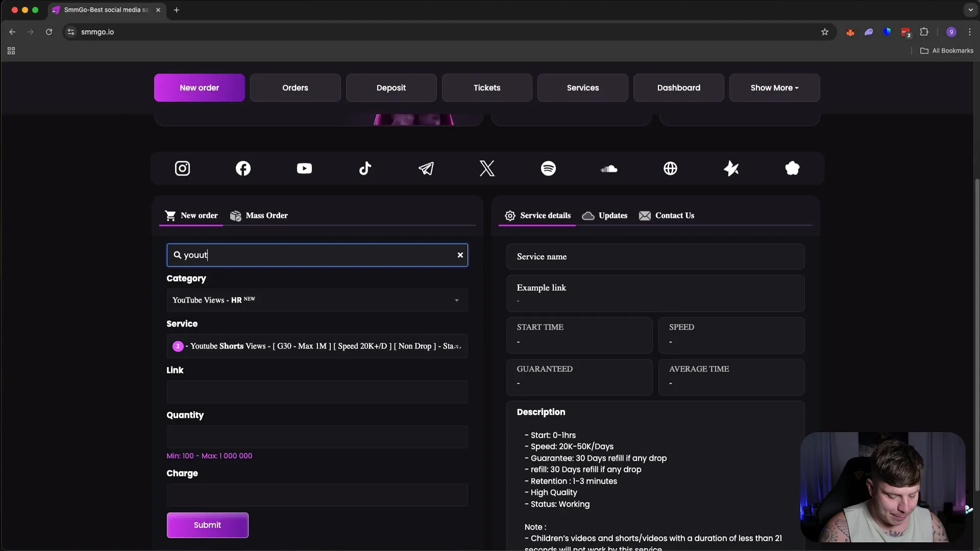
Task: Open the website traffic globe icon
Action: coord(670,168)
